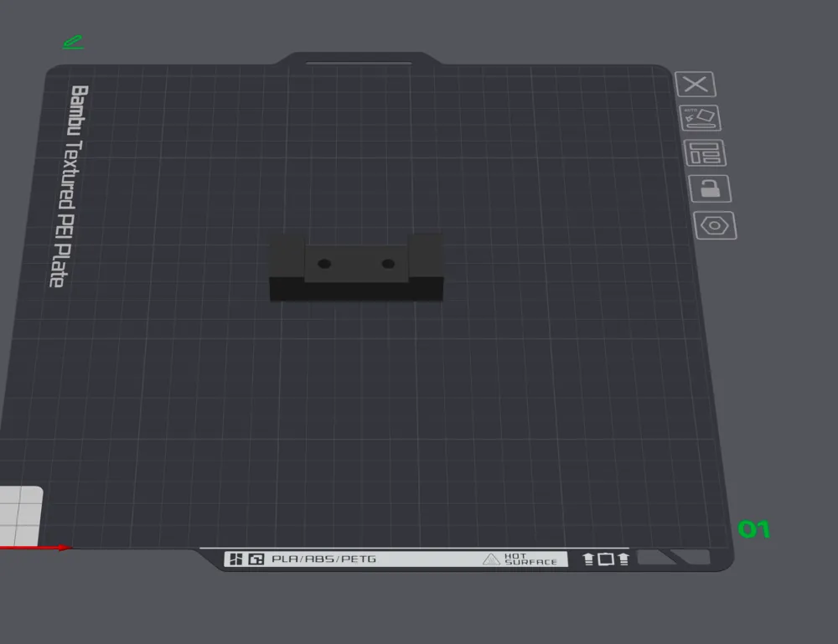Click the Bambu Textured PEI Plate label
Screen dimensions: 838x644
[70, 186]
